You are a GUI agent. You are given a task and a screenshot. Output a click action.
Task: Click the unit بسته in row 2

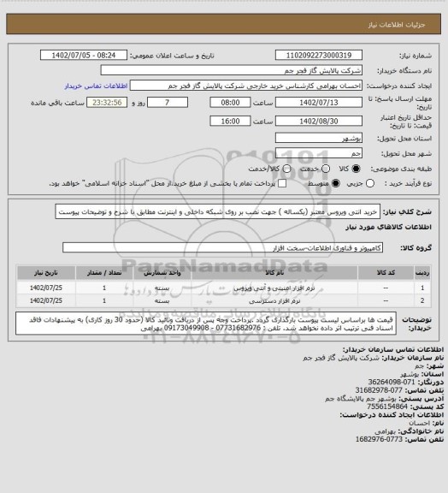point(162,301)
